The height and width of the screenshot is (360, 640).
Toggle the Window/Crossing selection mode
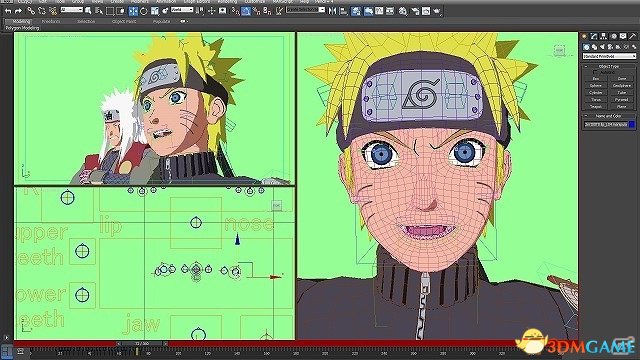coord(120,11)
